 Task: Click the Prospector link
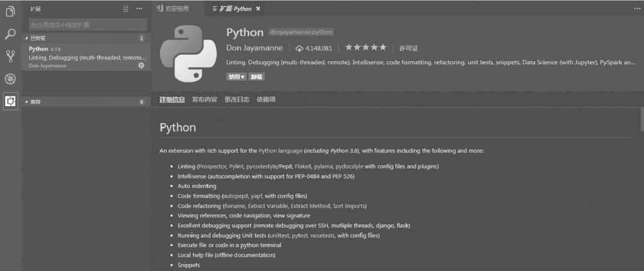[212, 166]
